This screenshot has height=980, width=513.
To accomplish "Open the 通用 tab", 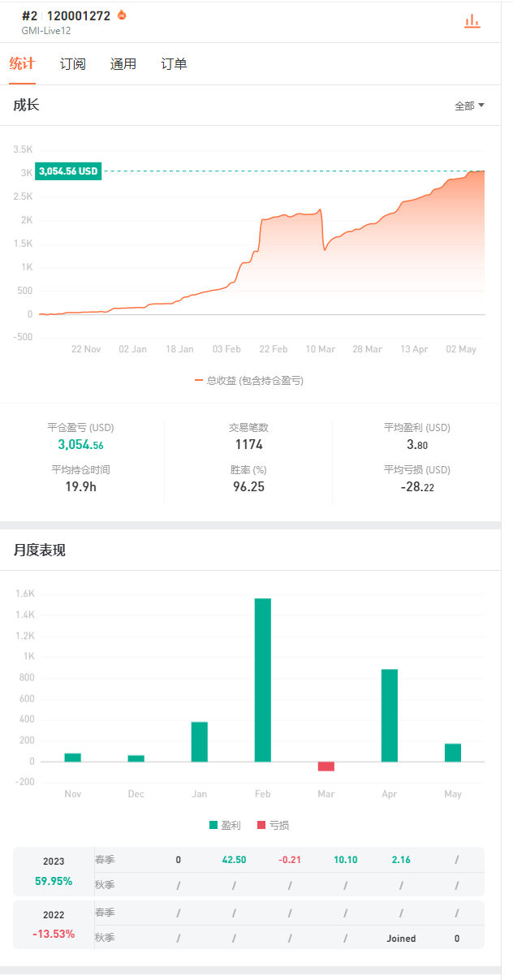I will [x=123, y=63].
